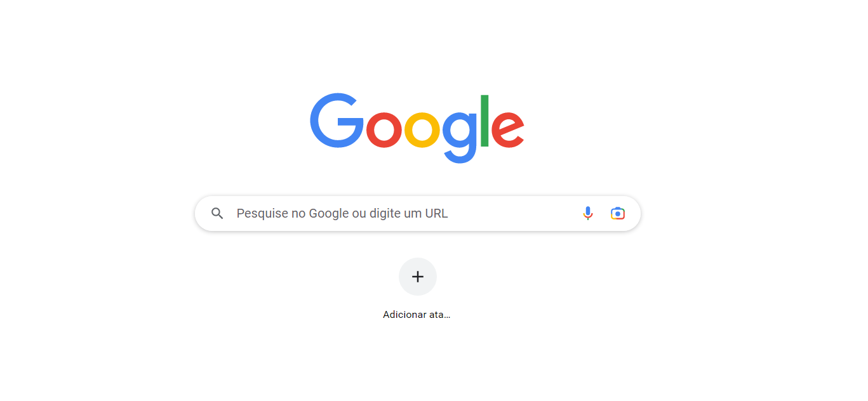Click the microphone voice search icon
Image resolution: width=868 pixels, height=401 pixels.
(588, 213)
